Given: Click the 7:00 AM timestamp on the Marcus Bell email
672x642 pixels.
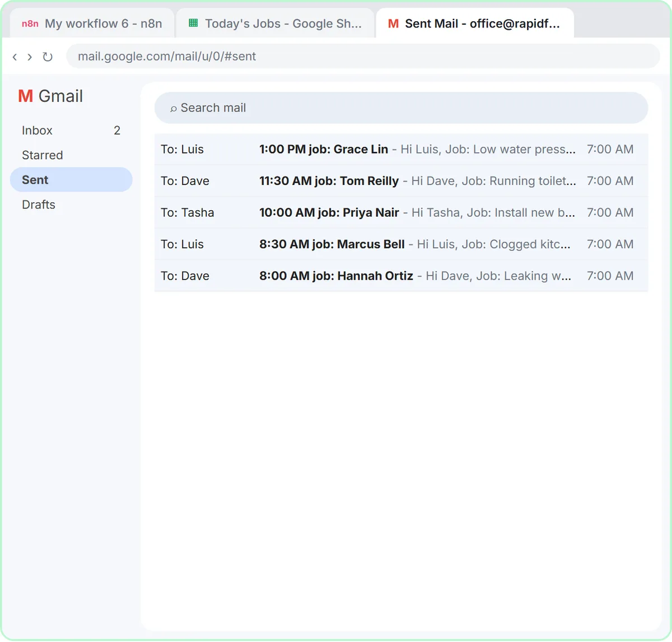Looking at the screenshot, I should 610,244.
